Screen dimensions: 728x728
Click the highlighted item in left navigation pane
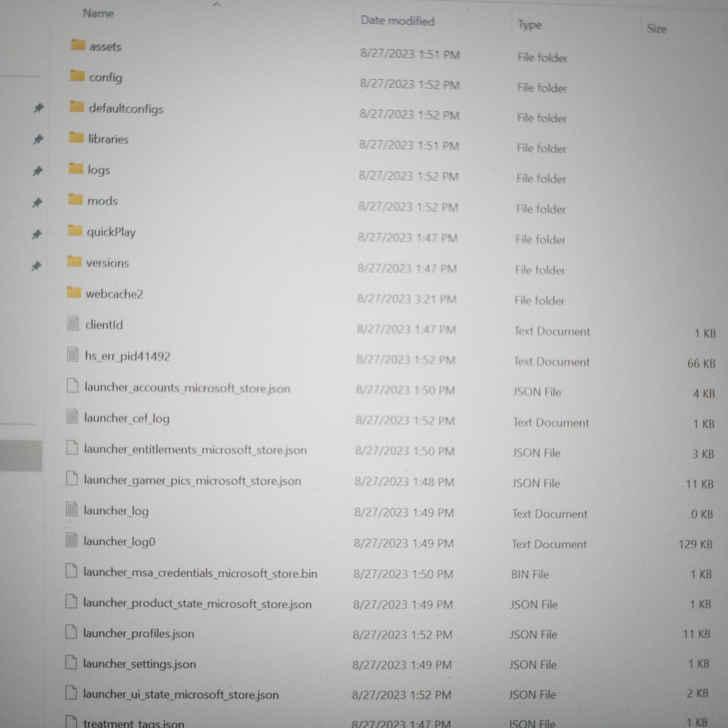[x=21, y=455]
